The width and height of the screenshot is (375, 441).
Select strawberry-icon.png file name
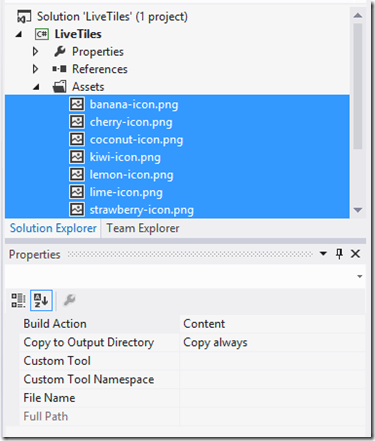(x=142, y=210)
